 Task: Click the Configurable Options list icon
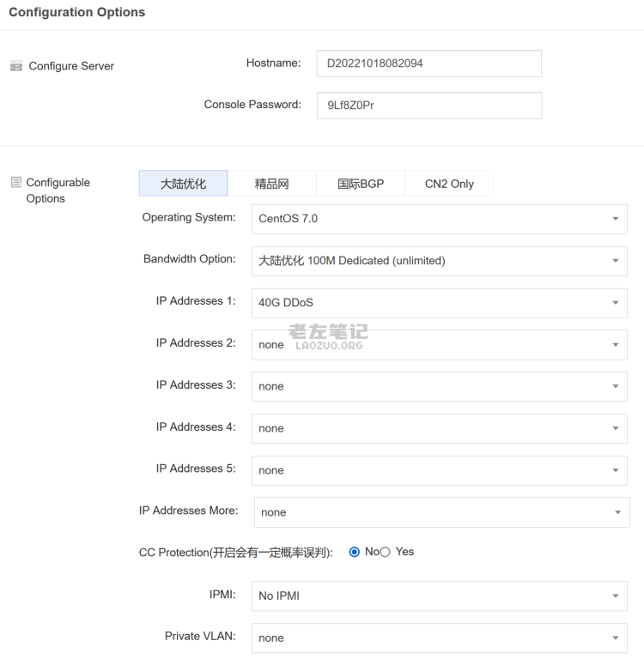[15, 182]
